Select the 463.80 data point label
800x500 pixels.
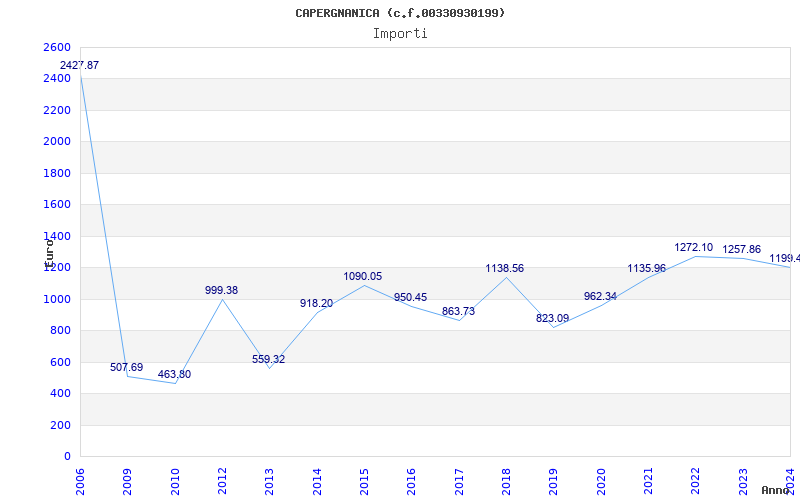tap(174, 374)
